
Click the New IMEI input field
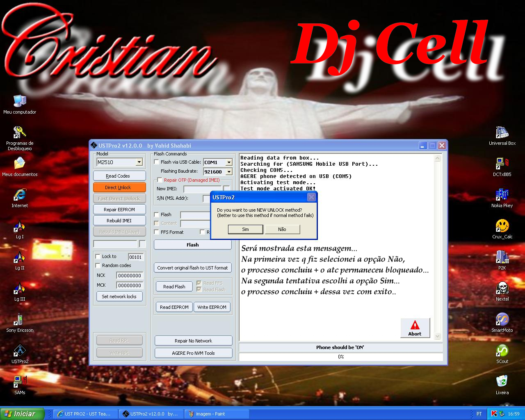[x=203, y=189]
